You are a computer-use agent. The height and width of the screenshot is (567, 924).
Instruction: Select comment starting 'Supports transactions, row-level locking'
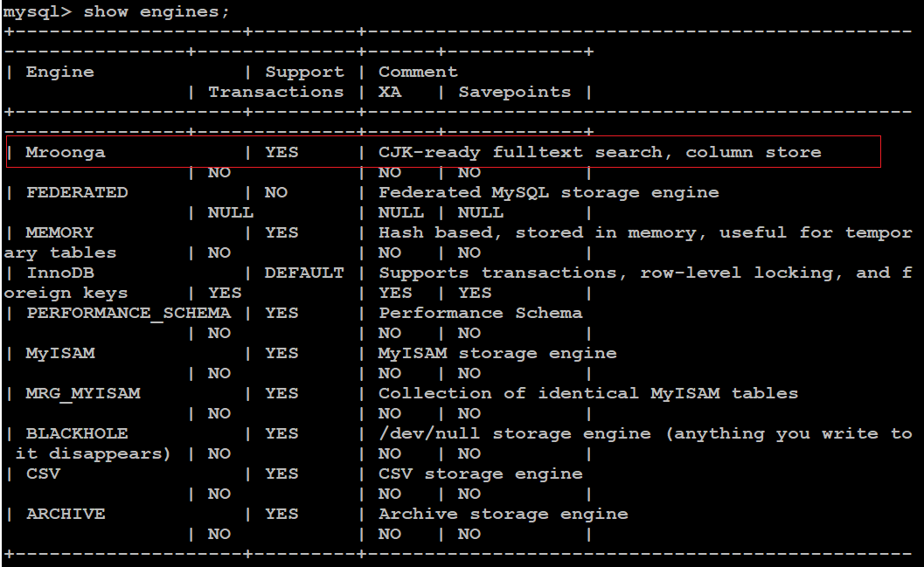pyautogui.click(x=644, y=273)
